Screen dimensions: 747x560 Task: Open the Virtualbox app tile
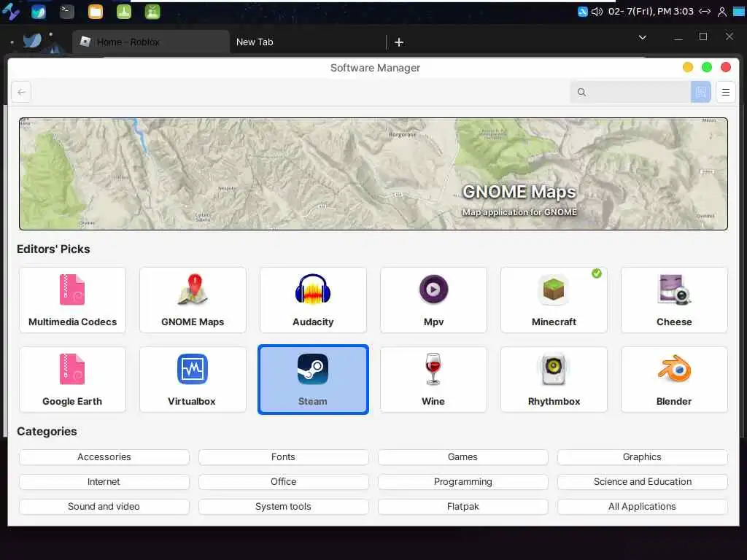[193, 379]
